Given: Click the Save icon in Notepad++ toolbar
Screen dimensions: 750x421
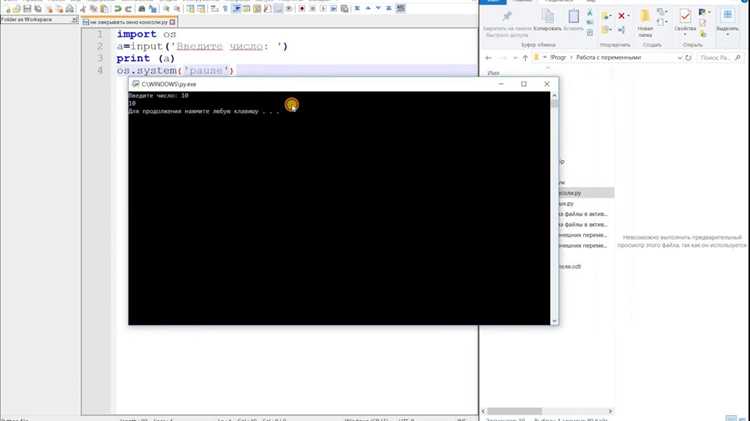Looking at the screenshot, I should (27, 9).
